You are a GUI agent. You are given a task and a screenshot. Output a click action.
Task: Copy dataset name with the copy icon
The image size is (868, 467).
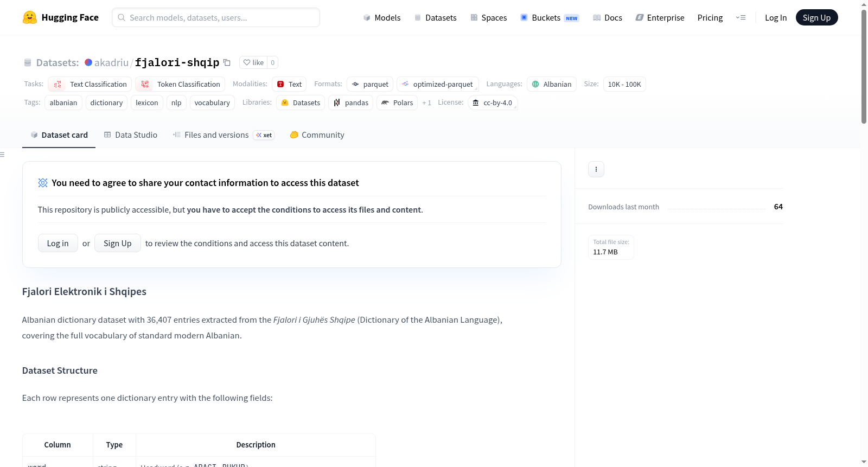click(x=227, y=62)
